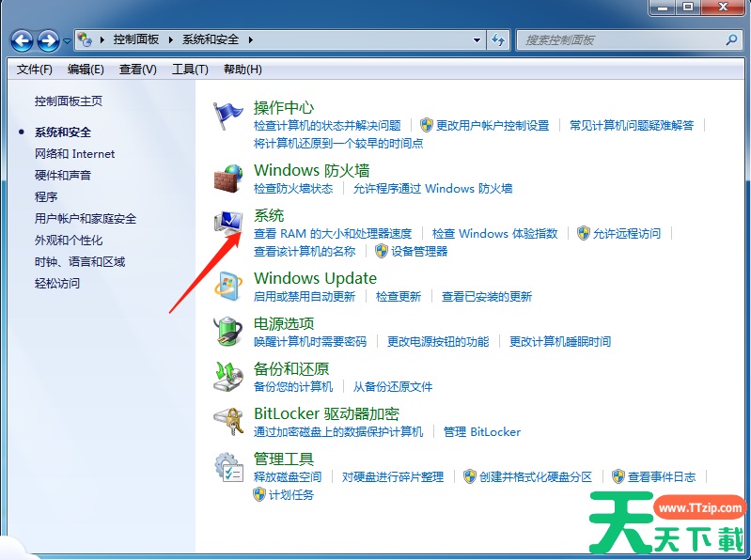Click 控制面板 in the address breadcrumb
The image size is (751, 560).
pyautogui.click(x=136, y=39)
